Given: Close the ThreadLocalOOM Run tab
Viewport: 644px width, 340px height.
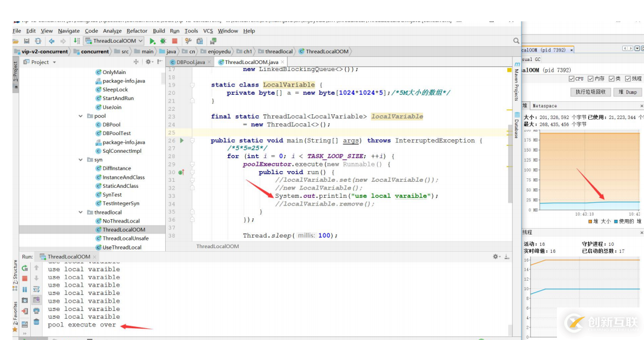Looking at the screenshot, I should (x=95, y=256).
